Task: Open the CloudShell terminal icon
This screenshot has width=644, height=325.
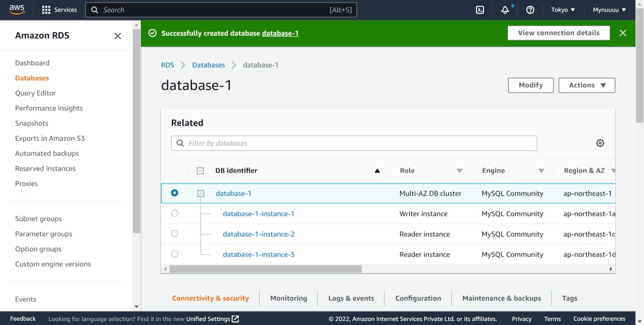Action: coord(480,10)
